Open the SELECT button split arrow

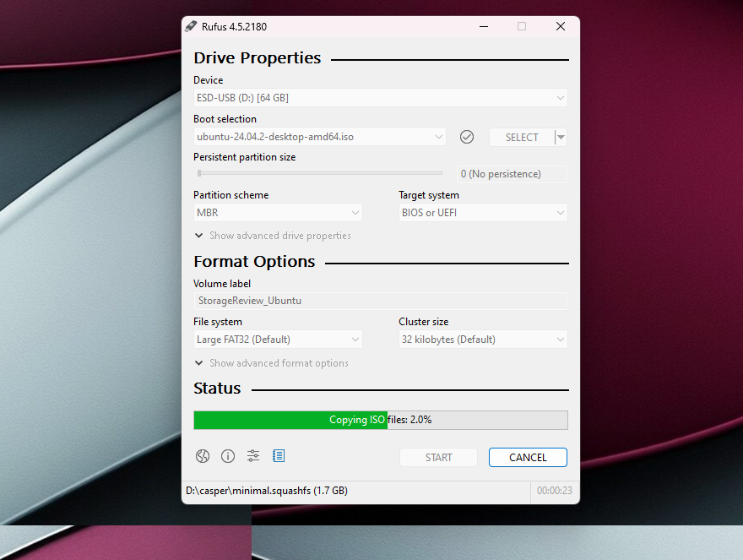561,137
